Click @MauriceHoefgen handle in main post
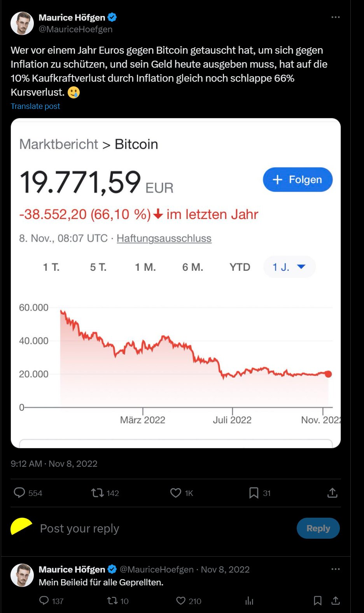 75,29
